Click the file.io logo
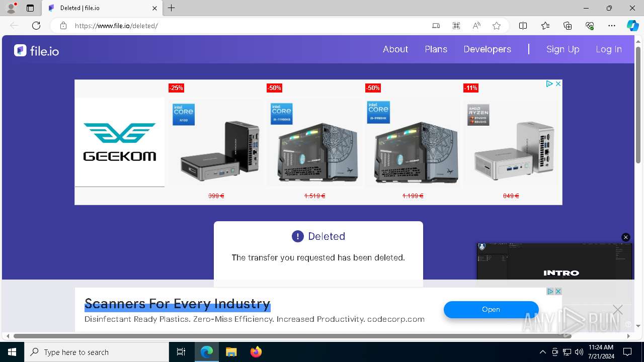 (x=36, y=50)
